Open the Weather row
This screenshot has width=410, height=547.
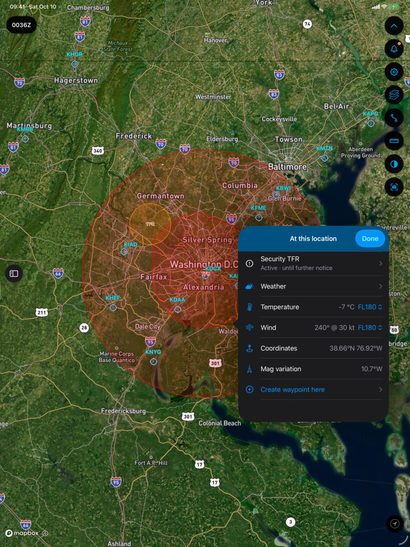click(313, 286)
